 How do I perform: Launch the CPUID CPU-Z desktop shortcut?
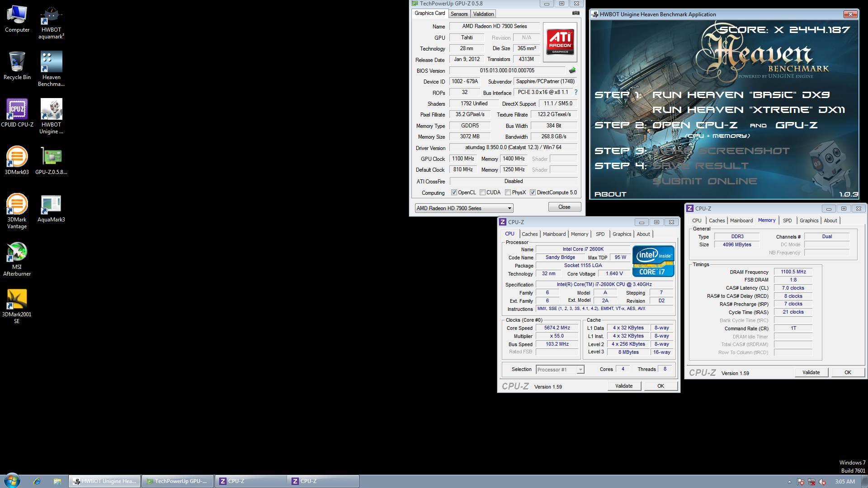coord(17,113)
